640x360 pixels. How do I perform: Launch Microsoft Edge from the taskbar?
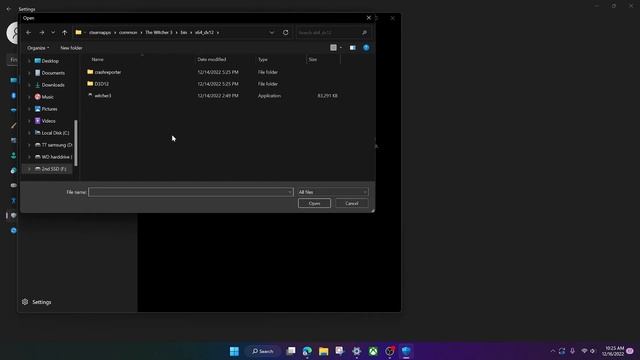click(307, 351)
